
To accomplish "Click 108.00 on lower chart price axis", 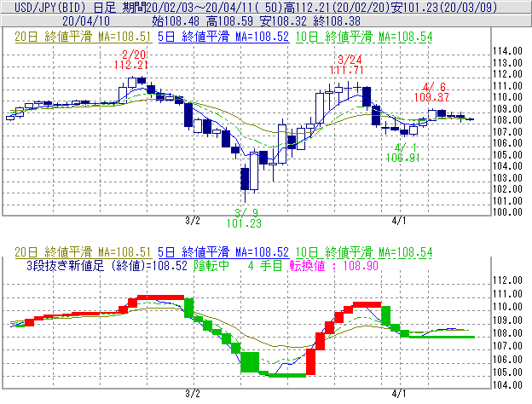I will pyautogui.click(x=507, y=332).
